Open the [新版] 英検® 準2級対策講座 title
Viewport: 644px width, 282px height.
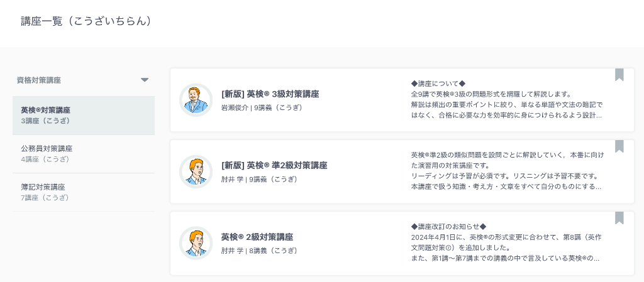click(274, 166)
